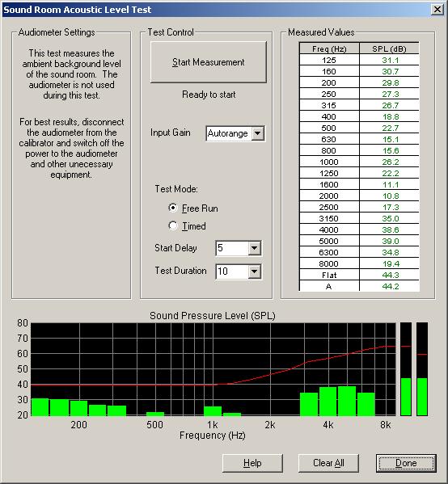Click the Clear All button
Viewport: 448px width, 484px height.
coord(328,463)
